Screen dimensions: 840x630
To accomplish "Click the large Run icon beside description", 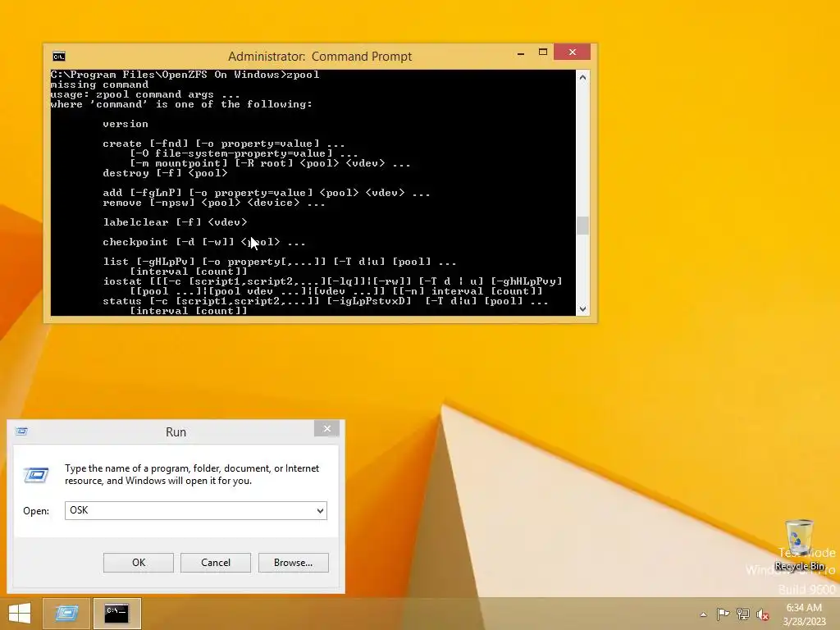I will [x=36, y=475].
